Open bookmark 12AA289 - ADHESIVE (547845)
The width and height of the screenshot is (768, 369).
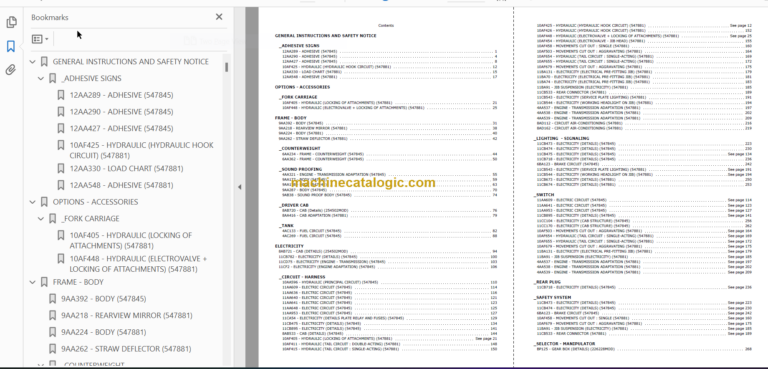pos(121,95)
